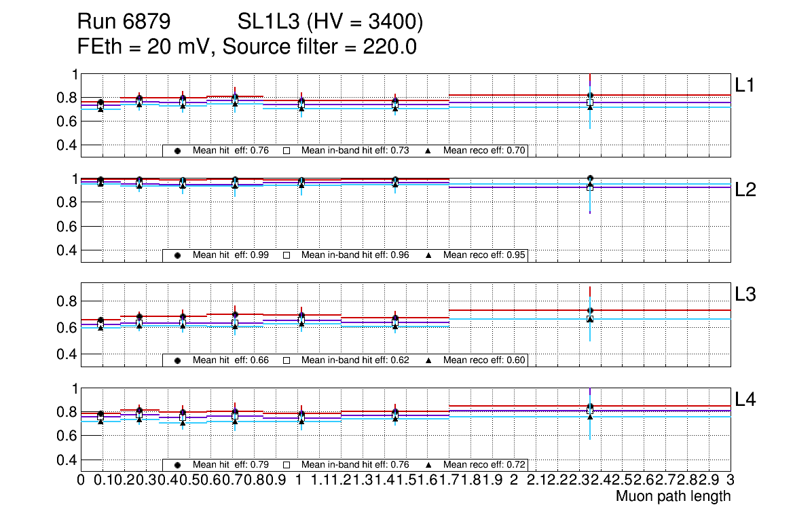
Task: Click the 'Run 6879' title text
Action: pyautogui.click(x=123, y=22)
